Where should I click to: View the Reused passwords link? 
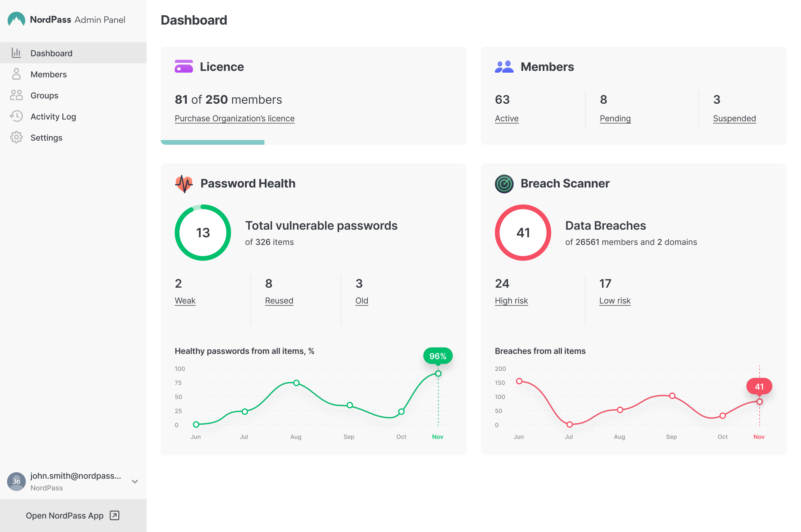click(x=279, y=301)
